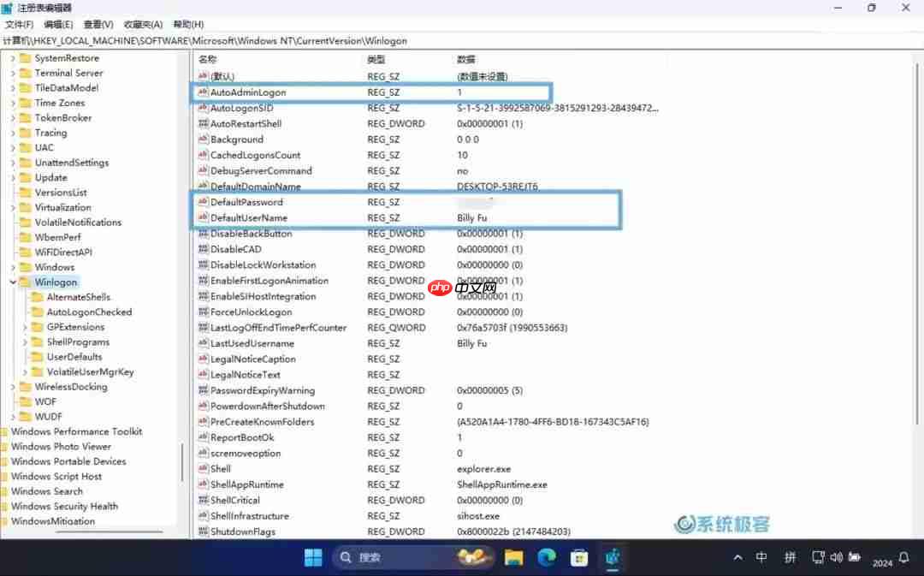Viewport: 924px width, 576px height.
Task: Click the weather widget on the taskbar
Action: pyautogui.click(x=473, y=557)
